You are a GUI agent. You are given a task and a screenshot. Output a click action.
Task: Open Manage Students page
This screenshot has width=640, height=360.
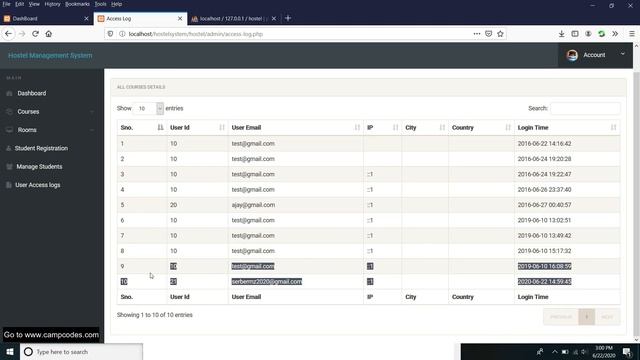coord(39,167)
